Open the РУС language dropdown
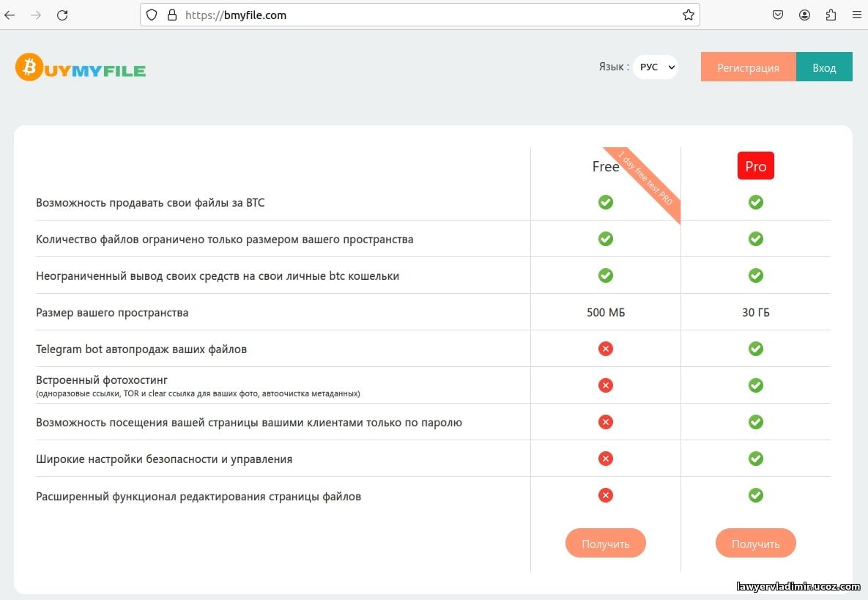The image size is (868, 600). (x=656, y=67)
